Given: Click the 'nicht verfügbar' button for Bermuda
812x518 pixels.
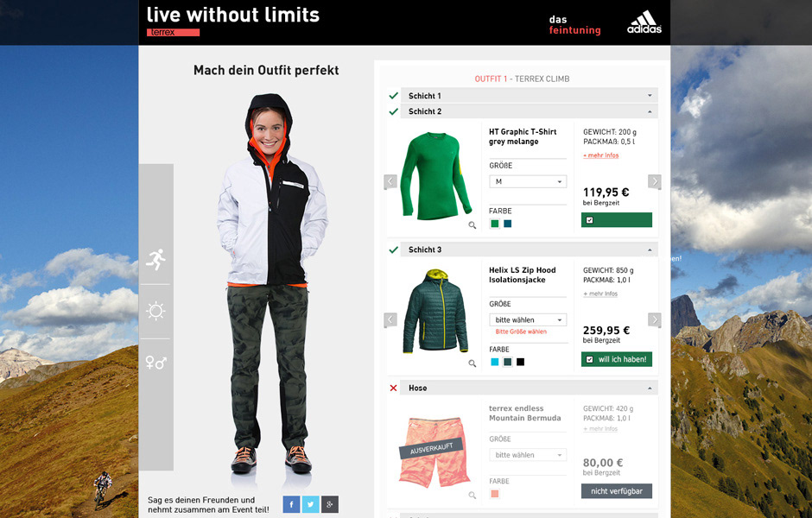Looking at the screenshot, I should (x=616, y=491).
